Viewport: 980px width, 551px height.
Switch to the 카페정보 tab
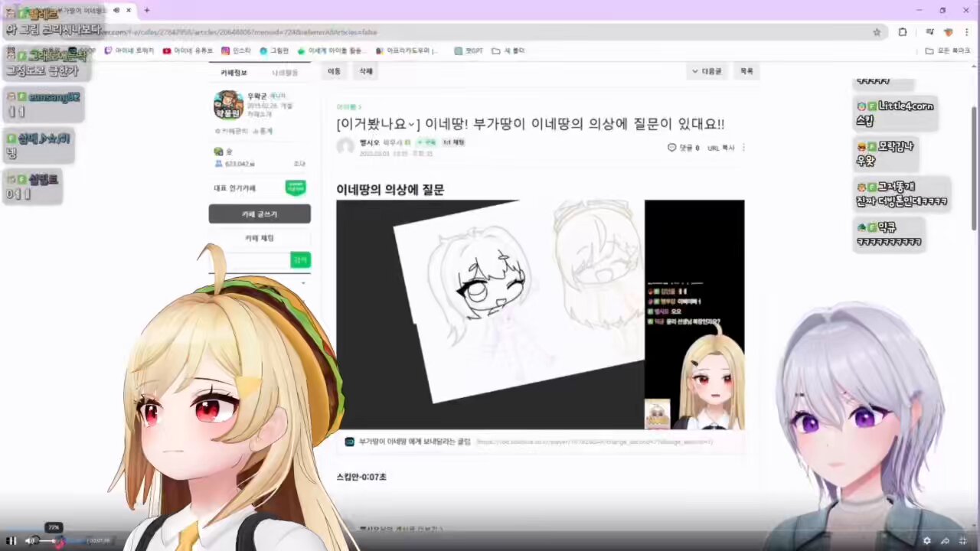[x=234, y=73]
